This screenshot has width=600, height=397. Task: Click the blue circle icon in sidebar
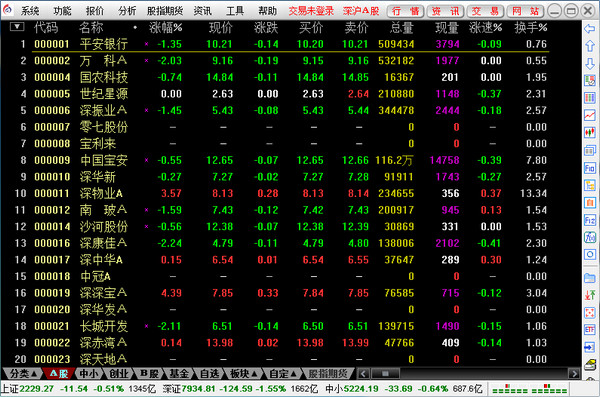[x=590, y=255]
